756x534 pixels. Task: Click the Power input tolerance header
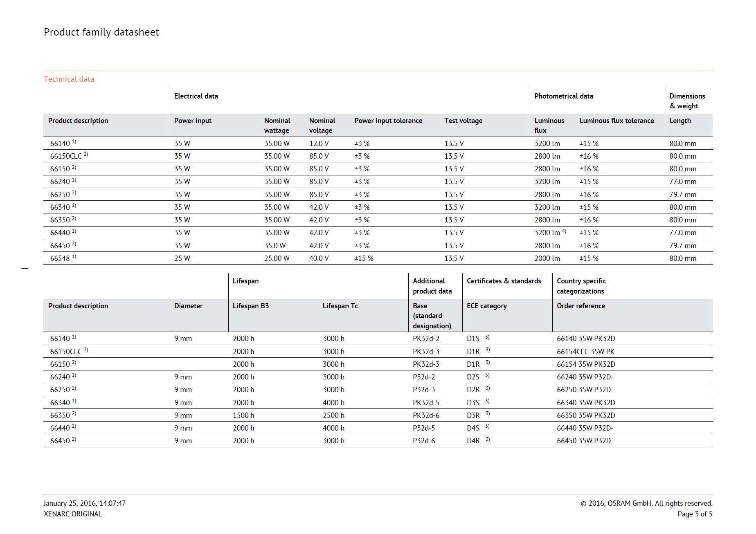[388, 121]
